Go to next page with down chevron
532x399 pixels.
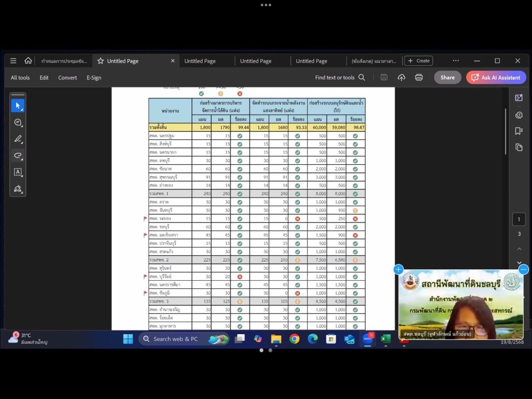coord(519,263)
